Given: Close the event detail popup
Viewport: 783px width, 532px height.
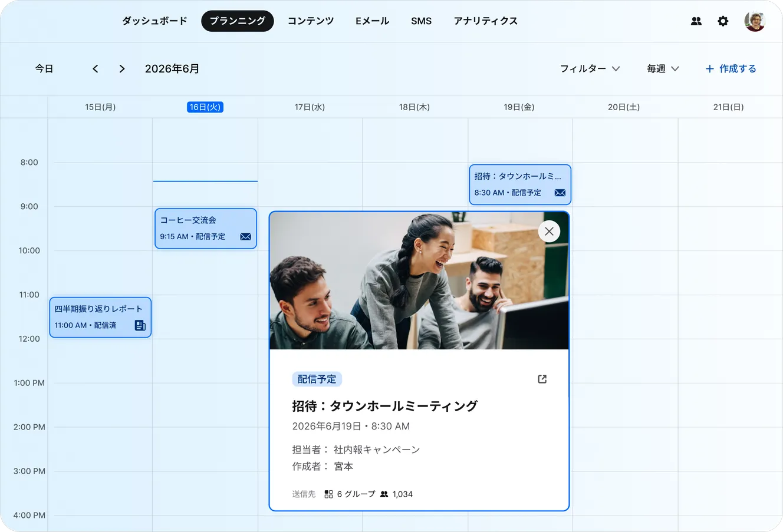Looking at the screenshot, I should (549, 232).
